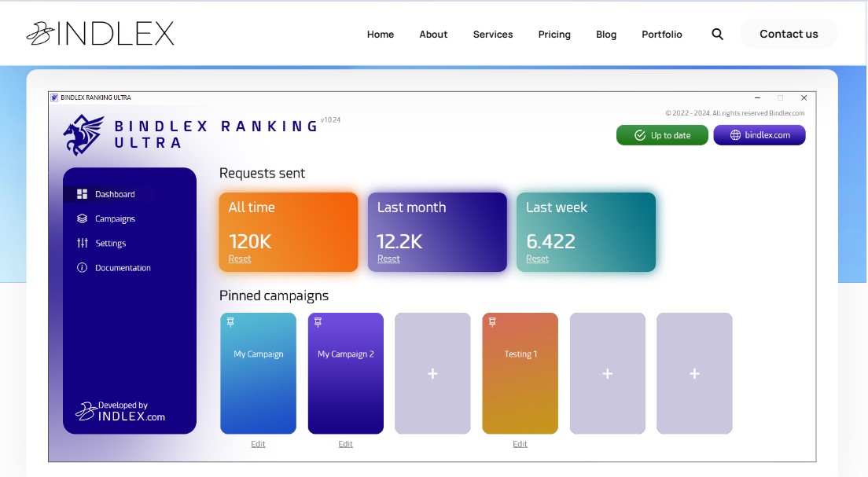Screen dimensions: 868x477
Task: Click the Documentation info icon in sidebar
Action: [82, 268]
